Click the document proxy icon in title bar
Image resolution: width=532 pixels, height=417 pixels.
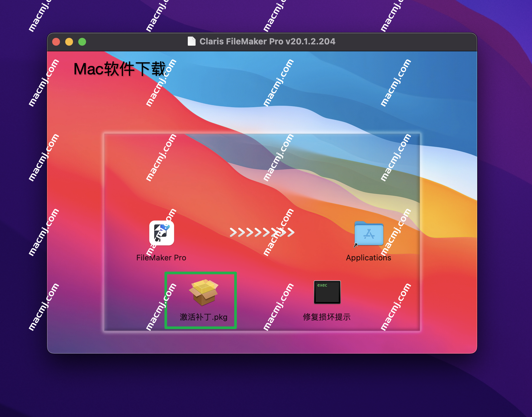point(192,41)
